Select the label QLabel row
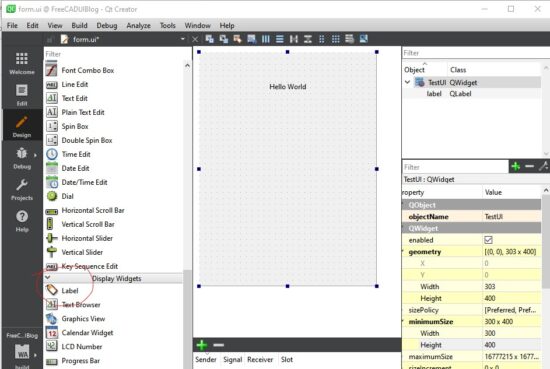The height and width of the screenshot is (369, 550). (471, 94)
